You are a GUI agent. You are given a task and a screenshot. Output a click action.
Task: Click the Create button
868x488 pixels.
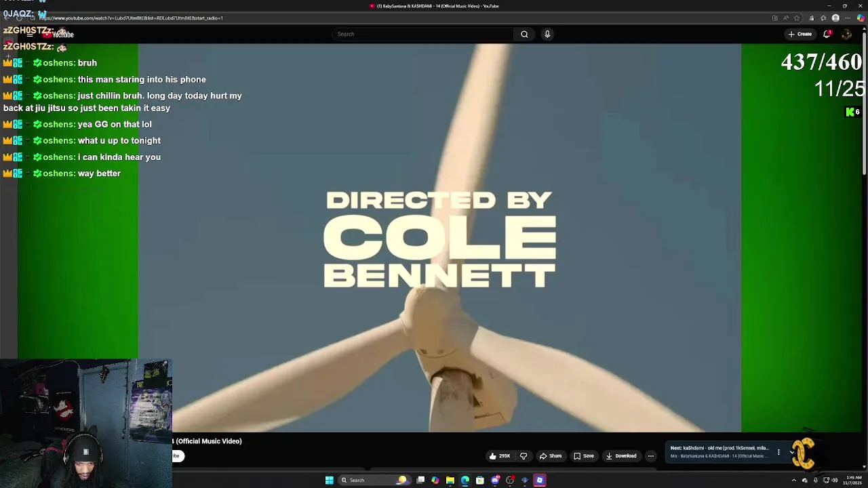coord(800,34)
